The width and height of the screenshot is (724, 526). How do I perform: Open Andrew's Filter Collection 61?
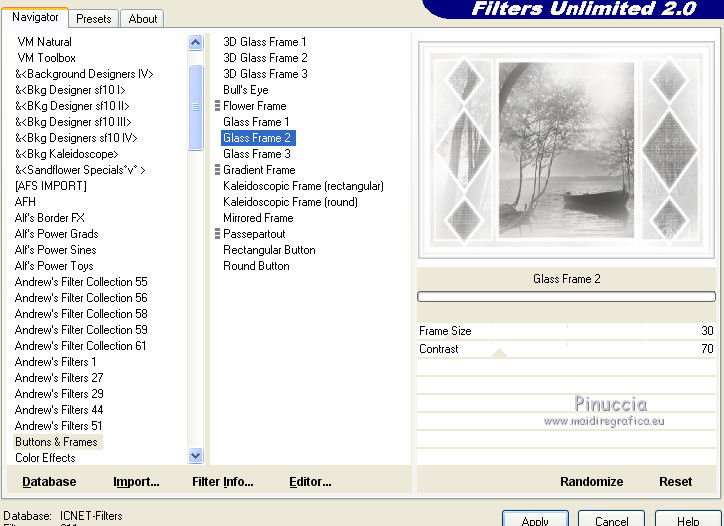tap(80, 346)
